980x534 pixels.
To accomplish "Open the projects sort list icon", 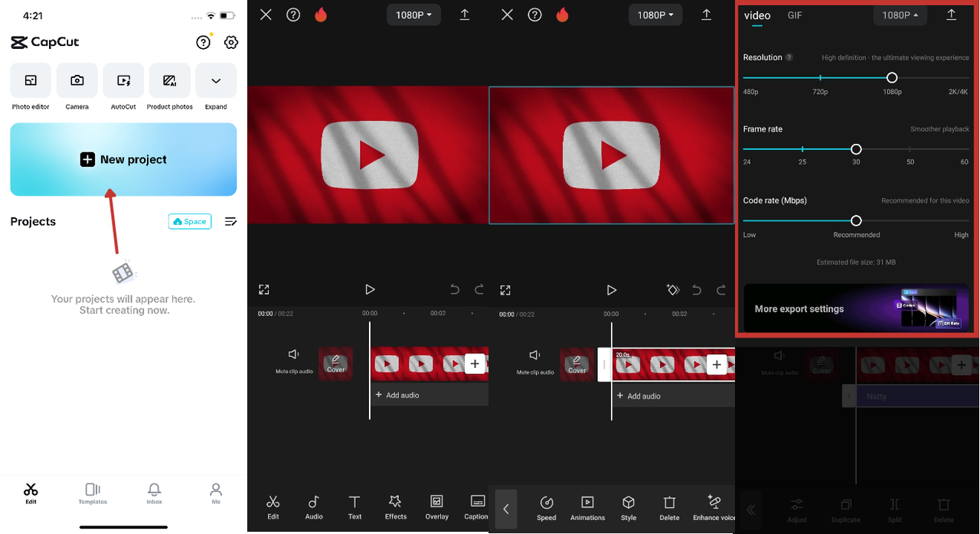I will pos(230,221).
